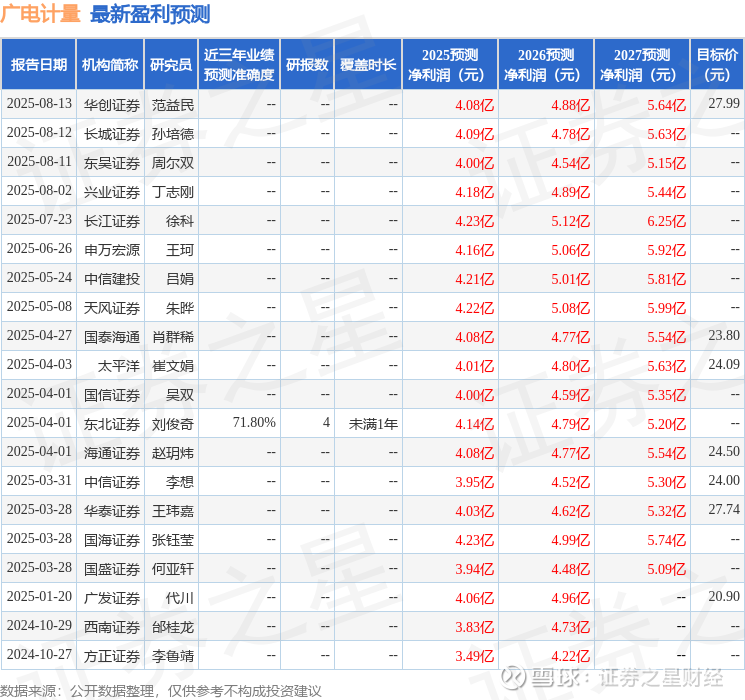745x700 pixels.
Task: Click institution 西南证券
Action: 112,627
